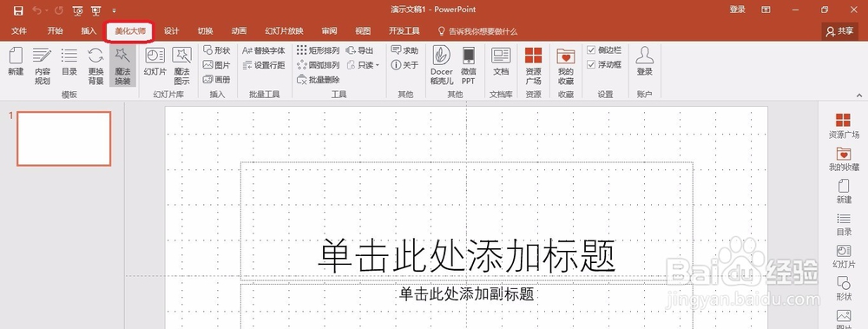This screenshot has width=868, height=329.
Task: Click 关于 (About) info icon
Action: (404, 65)
